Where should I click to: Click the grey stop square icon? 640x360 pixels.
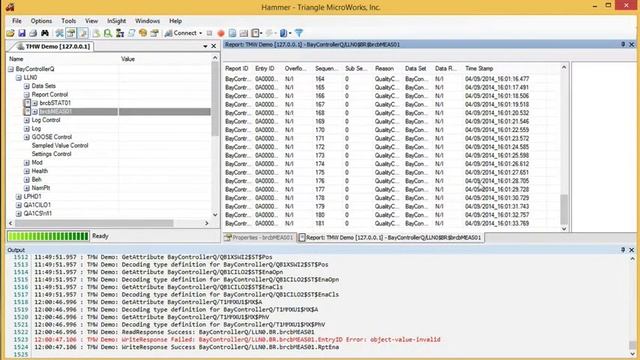click(209, 33)
